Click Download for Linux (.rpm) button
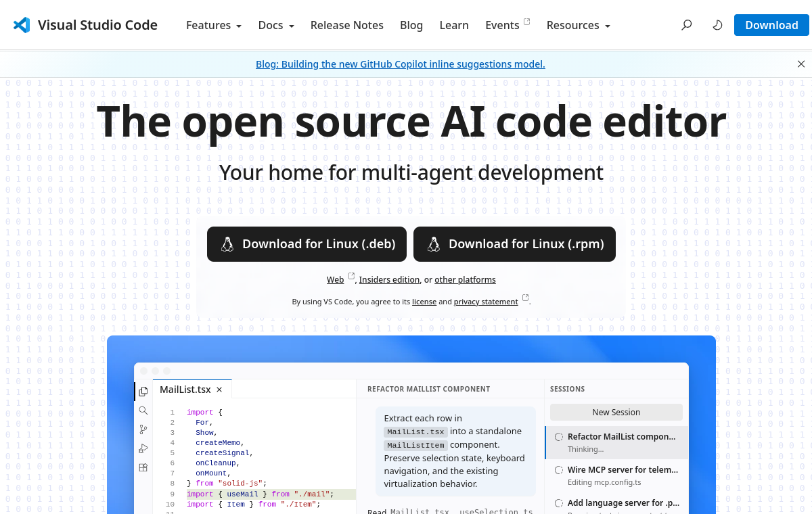This screenshot has height=514, width=812. 514,244
